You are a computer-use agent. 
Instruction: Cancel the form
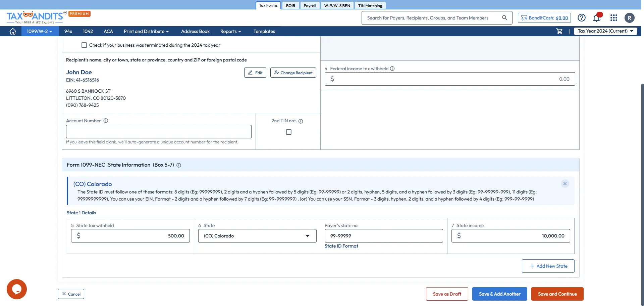coord(71,294)
